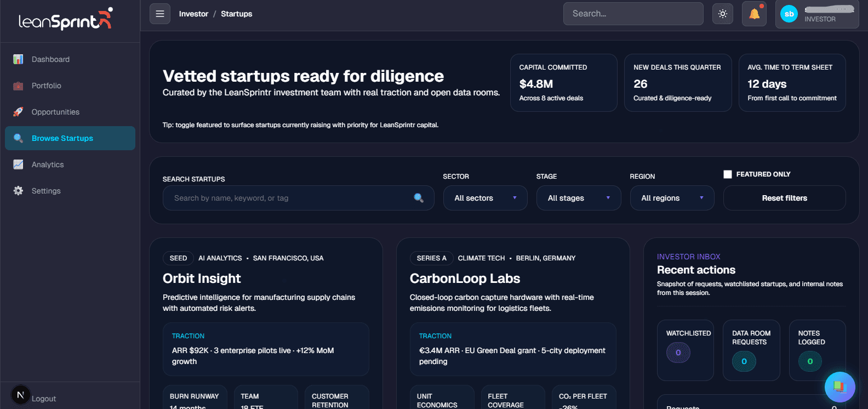Click the Analytics graph icon
Screen dimensions: 868x409
pyautogui.click(x=18, y=164)
